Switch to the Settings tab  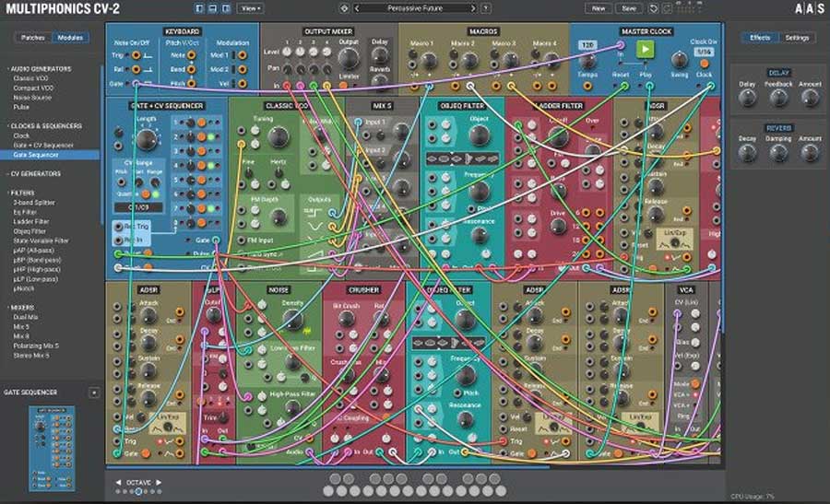(x=797, y=38)
